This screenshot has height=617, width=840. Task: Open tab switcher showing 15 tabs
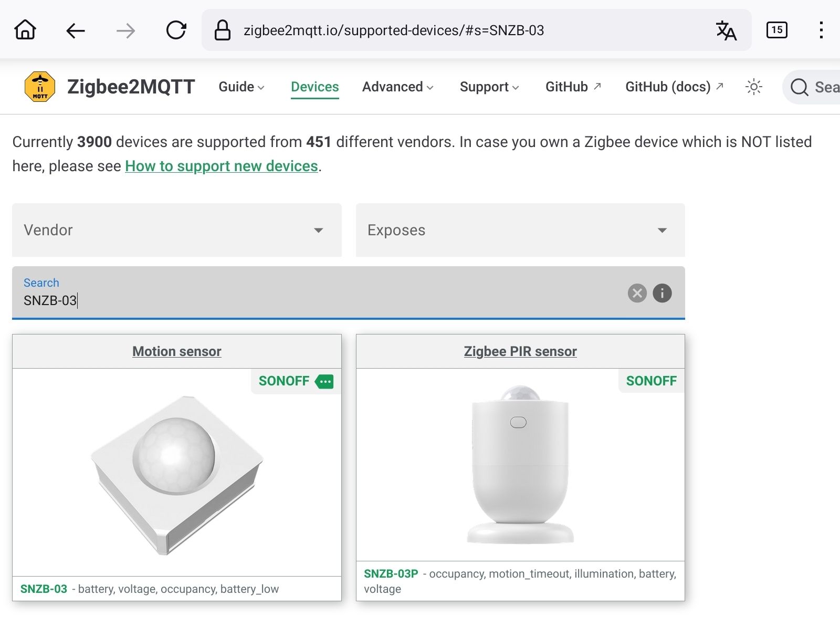(777, 30)
